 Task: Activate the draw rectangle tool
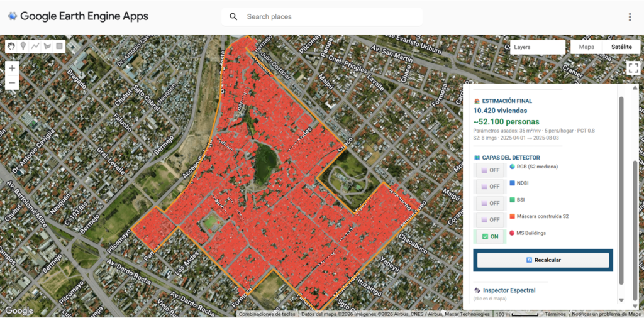59,47
